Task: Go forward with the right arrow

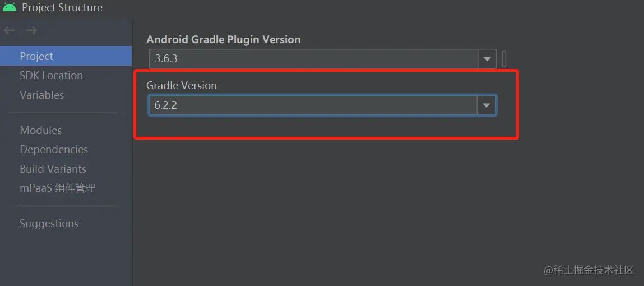Action: coord(31,31)
